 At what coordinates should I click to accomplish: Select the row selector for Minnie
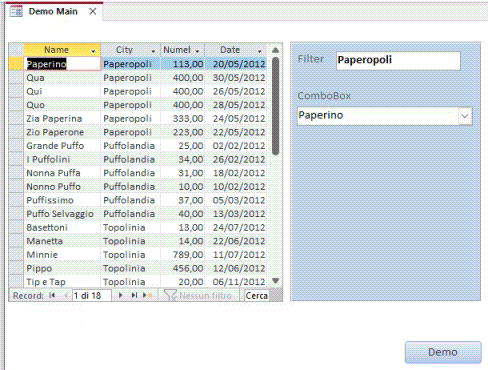[x=16, y=255]
